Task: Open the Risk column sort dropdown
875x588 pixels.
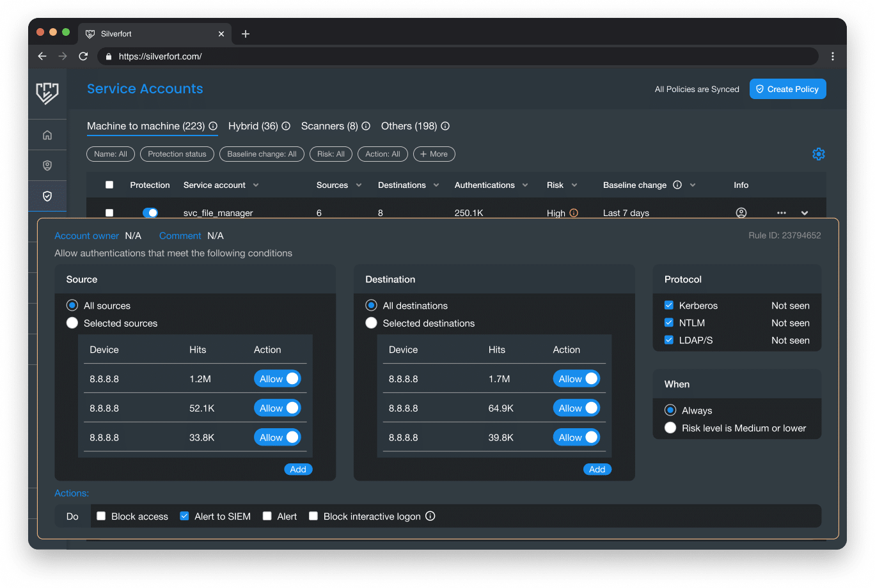Action: [574, 185]
